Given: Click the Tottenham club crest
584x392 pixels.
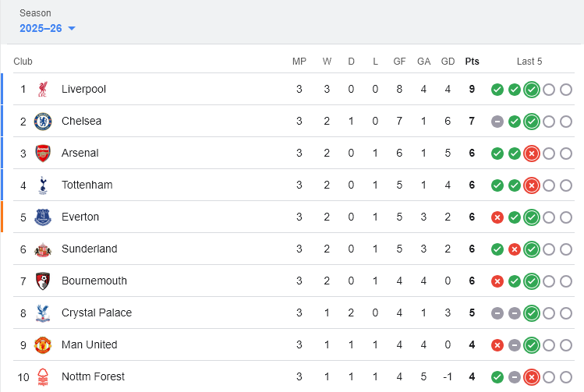Looking at the screenshot, I should 42,185.
